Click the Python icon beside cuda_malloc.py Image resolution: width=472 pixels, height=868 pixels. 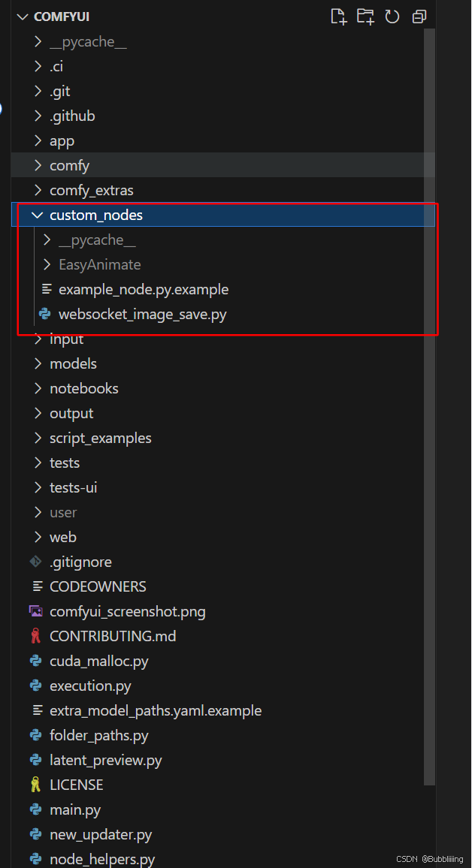click(x=35, y=661)
